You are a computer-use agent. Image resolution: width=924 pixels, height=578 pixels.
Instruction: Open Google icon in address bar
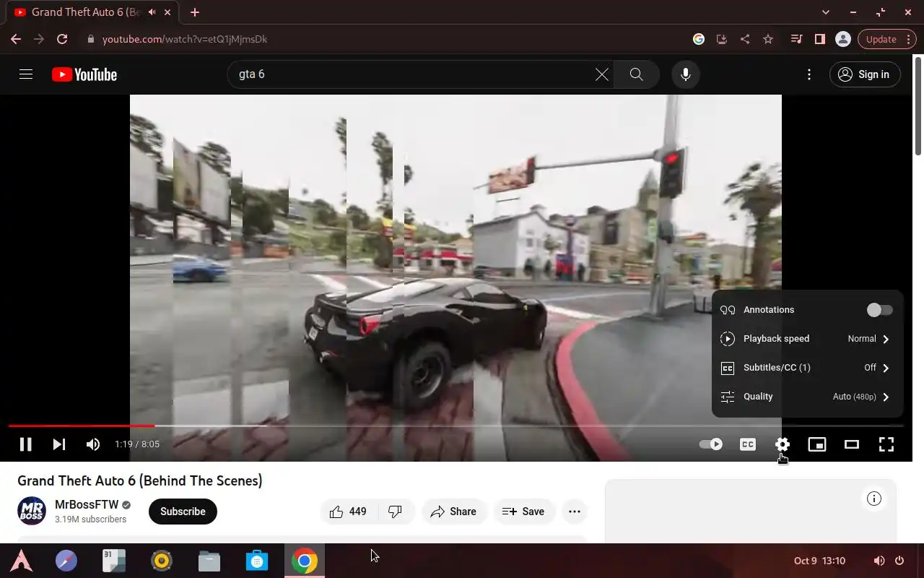(x=699, y=39)
